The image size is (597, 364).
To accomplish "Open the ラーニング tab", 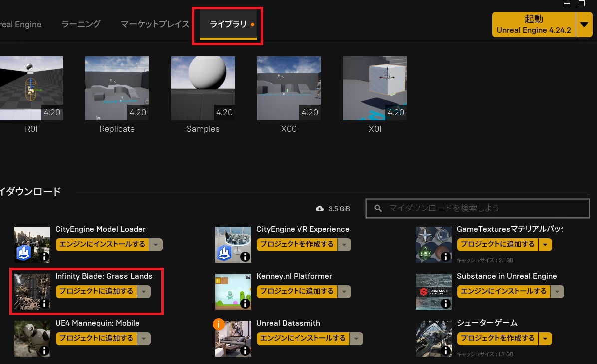I will [x=81, y=24].
